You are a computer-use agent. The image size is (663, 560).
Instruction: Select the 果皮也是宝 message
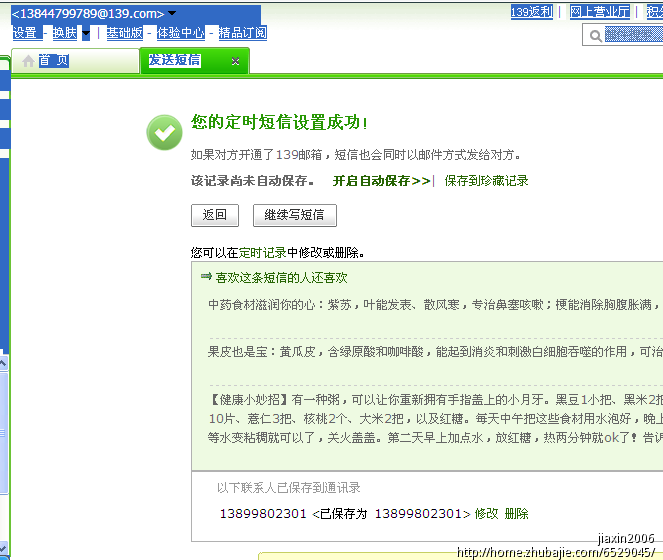point(436,352)
